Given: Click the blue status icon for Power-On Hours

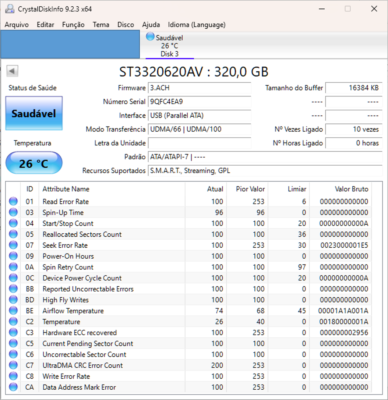Looking at the screenshot, I should (x=13, y=256).
